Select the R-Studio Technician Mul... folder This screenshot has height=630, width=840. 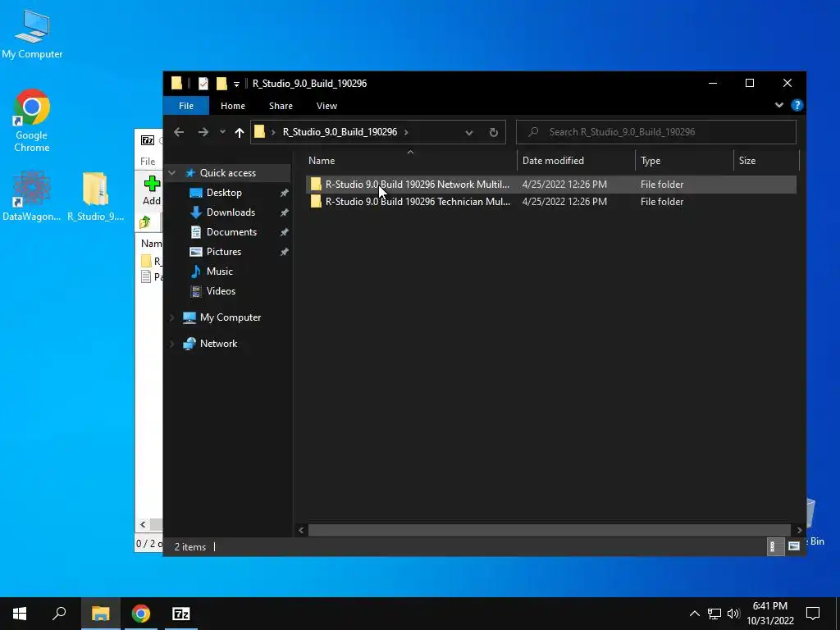click(550, 202)
